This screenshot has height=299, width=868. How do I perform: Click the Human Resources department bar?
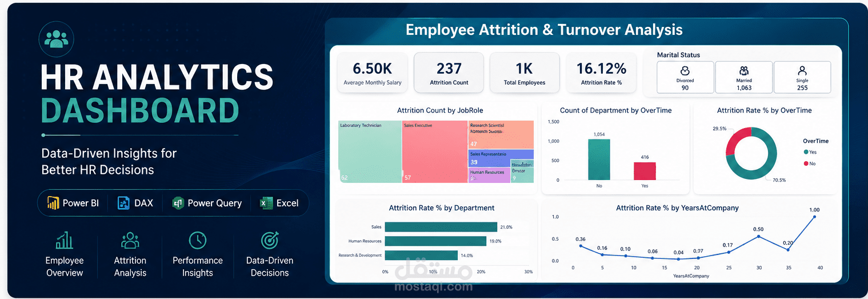coord(435,241)
